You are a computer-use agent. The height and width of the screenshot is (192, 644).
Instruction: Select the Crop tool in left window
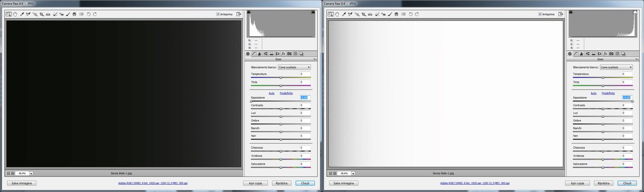(x=42, y=14)
